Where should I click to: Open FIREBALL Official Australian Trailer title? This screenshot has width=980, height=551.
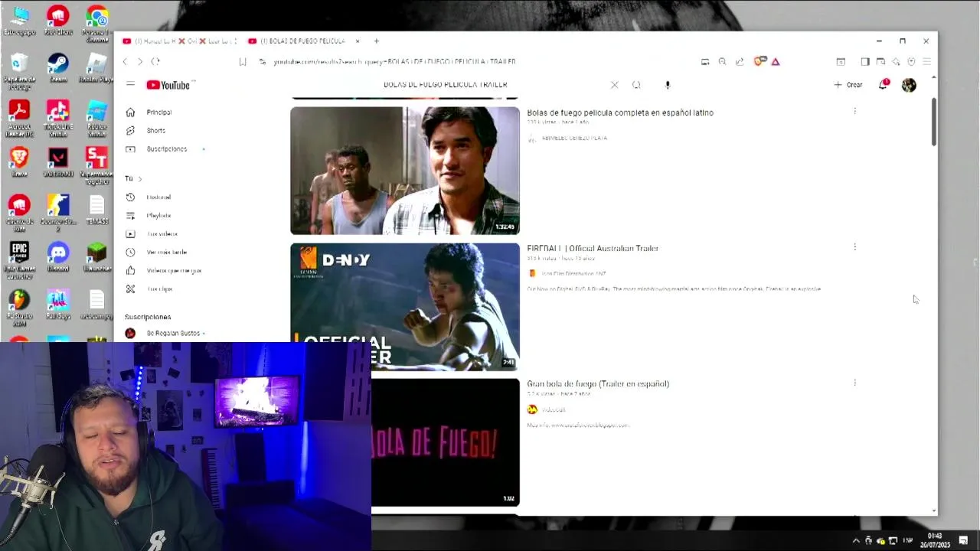[x=593, y=248]
